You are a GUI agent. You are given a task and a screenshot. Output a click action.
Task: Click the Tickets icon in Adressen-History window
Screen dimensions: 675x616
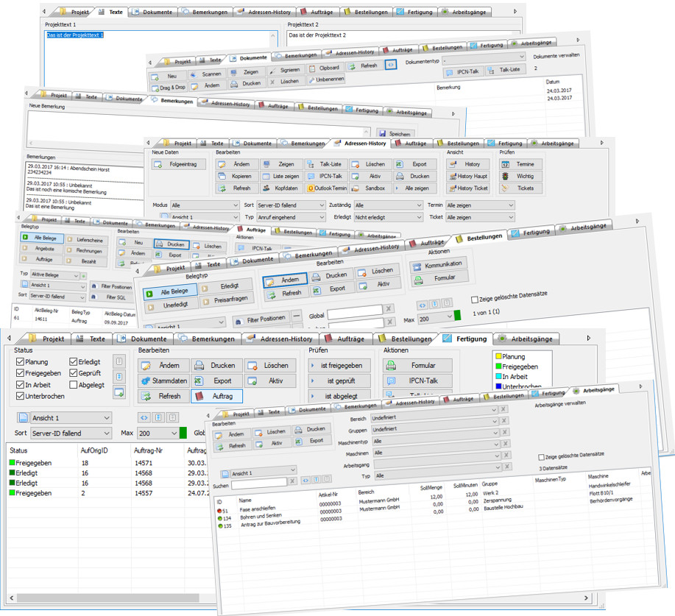(506, 188)
